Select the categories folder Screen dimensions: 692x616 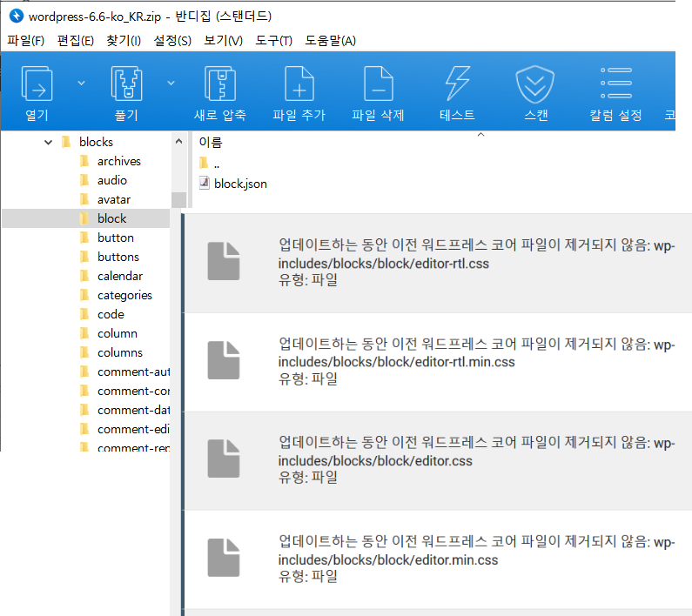124,295
